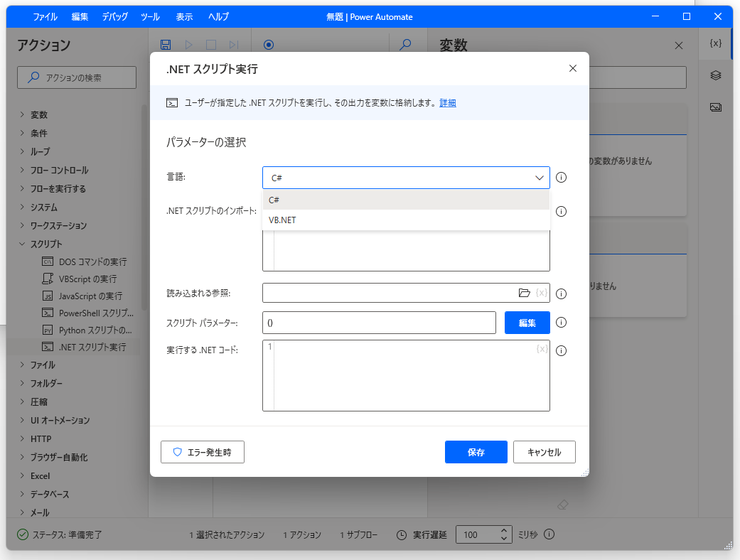Open the variables pane {x} icon

[717, 43]
